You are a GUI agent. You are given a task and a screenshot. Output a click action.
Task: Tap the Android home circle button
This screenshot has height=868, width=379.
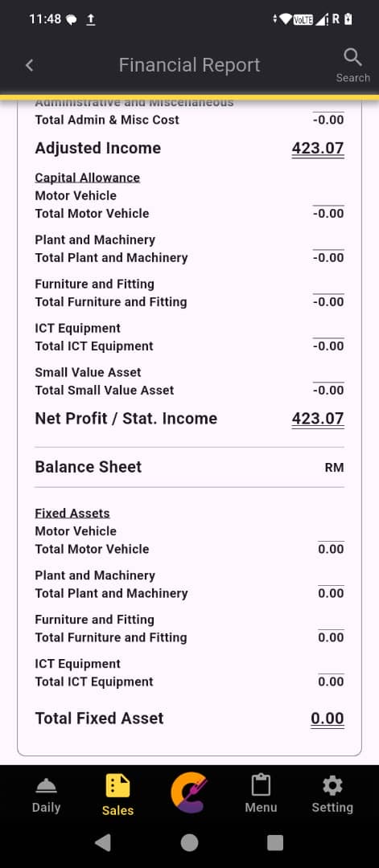point(190,842)
